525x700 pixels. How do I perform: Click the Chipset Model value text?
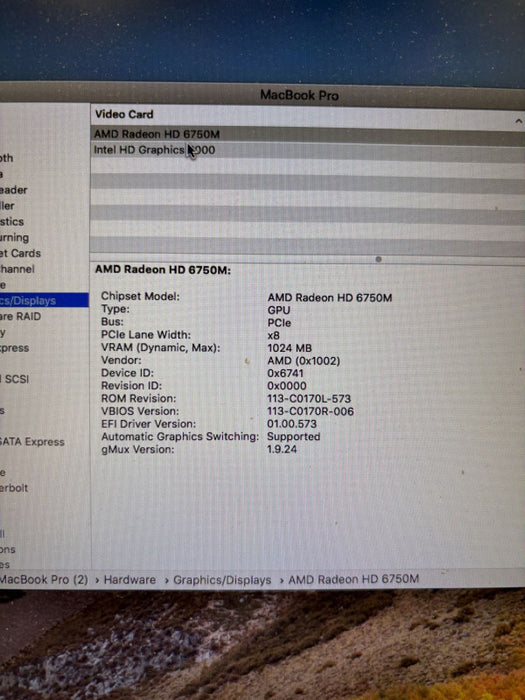click(x=330, y=298)
